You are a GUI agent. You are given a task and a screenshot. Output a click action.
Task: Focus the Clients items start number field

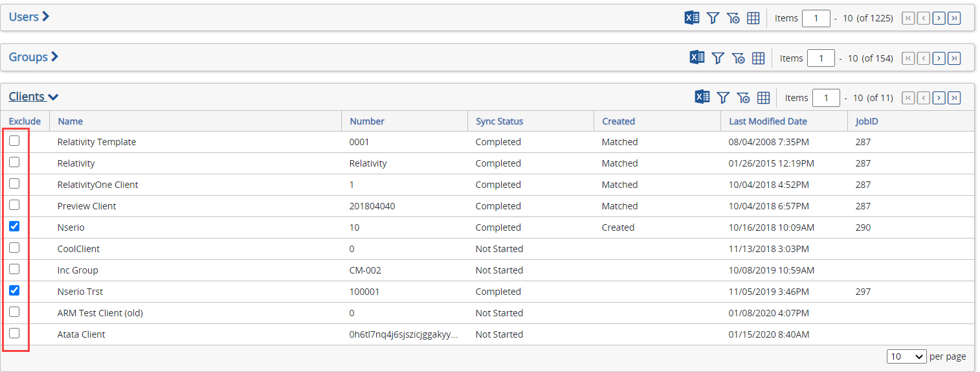(x=826, y=98)
